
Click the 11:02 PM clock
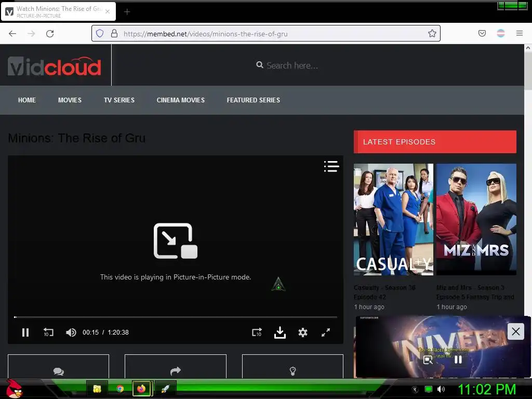(x=487, y=390)
